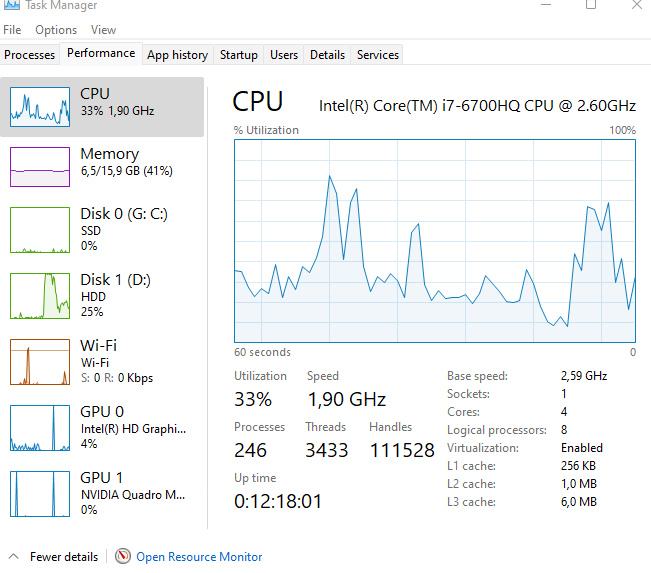Go to the Startup tab
This screenshot has width=651, height=573.
click(x=239, y=55)
